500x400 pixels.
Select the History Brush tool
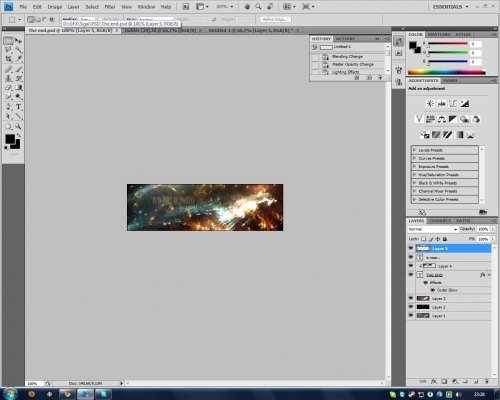coord(18,78)
